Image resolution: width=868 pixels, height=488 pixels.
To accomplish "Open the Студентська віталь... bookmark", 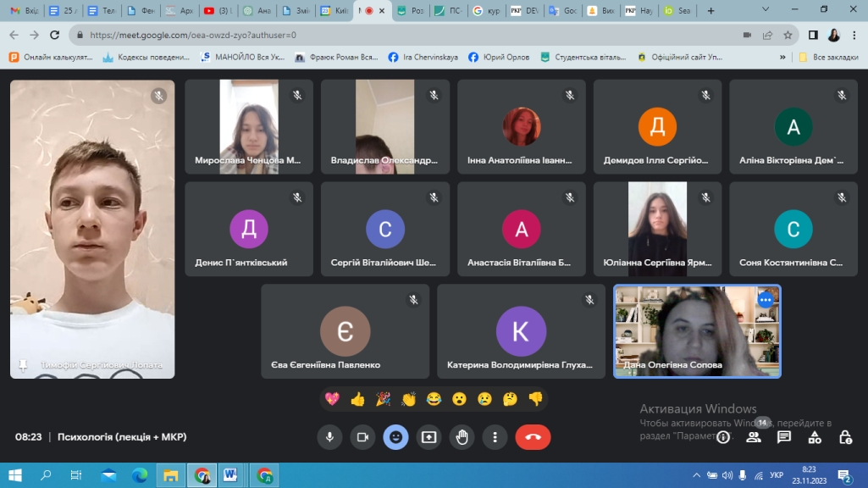I will tap(583, 57).
